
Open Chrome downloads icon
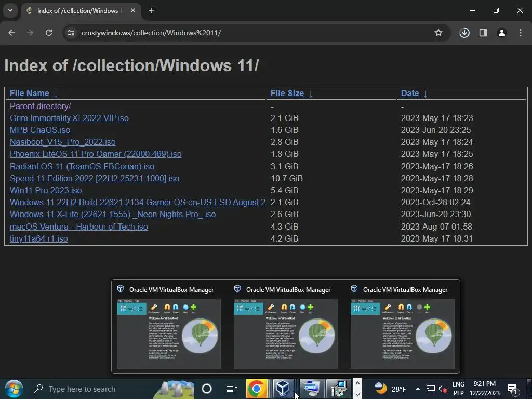click(x=464, y=33)
